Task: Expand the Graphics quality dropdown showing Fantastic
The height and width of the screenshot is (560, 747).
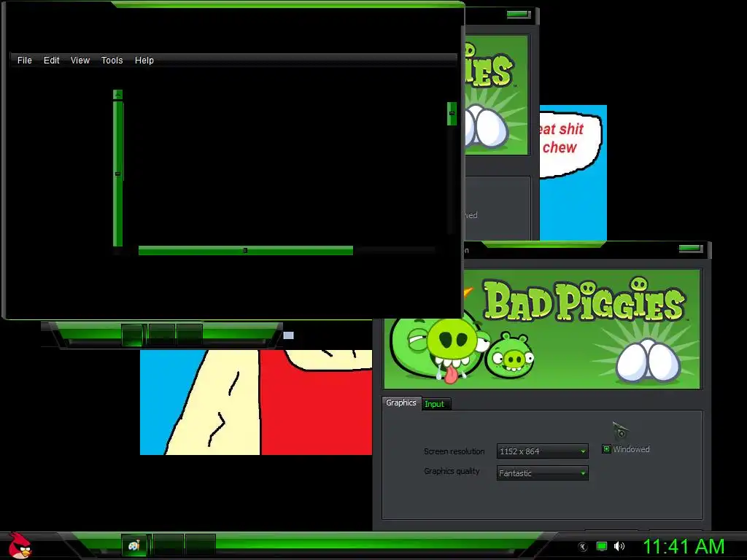Action: [x=542, y=472]
